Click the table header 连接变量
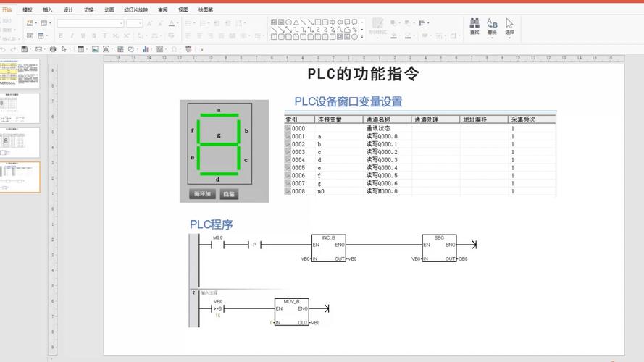This screenshot has height=362, width=644. tap(330, 119)
